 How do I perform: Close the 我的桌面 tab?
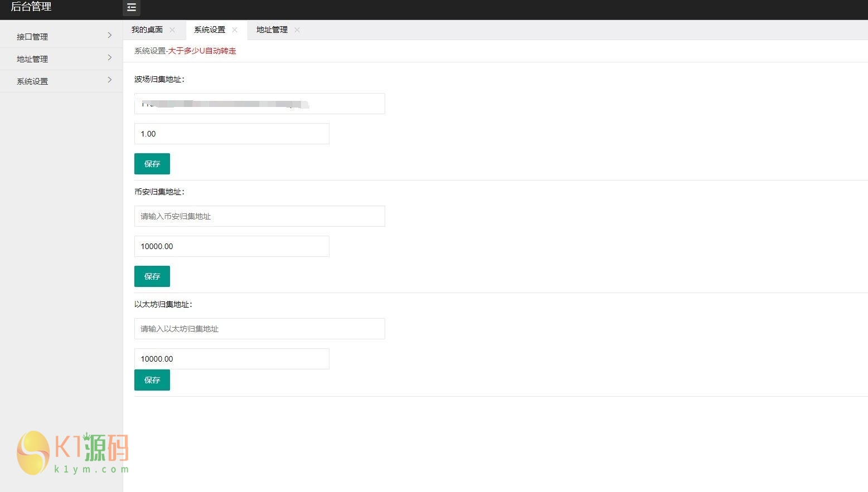pyautogui.click(x=172, y=30)
